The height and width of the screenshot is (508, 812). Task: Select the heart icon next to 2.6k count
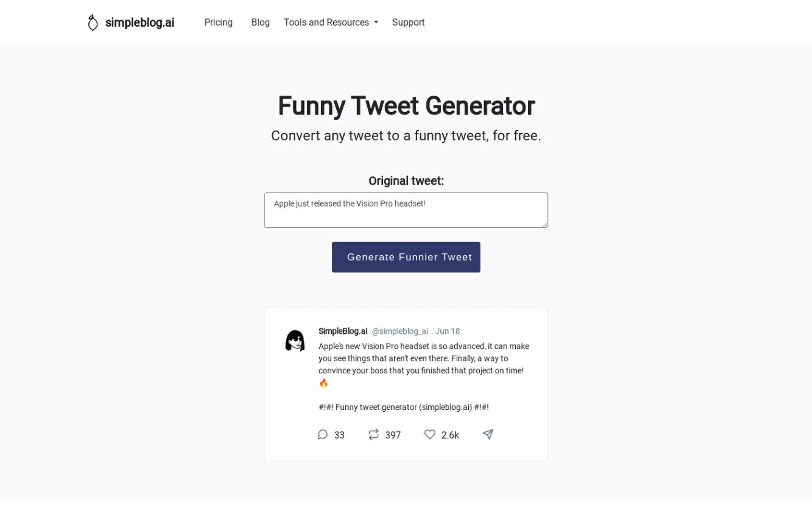coord(430,434)
